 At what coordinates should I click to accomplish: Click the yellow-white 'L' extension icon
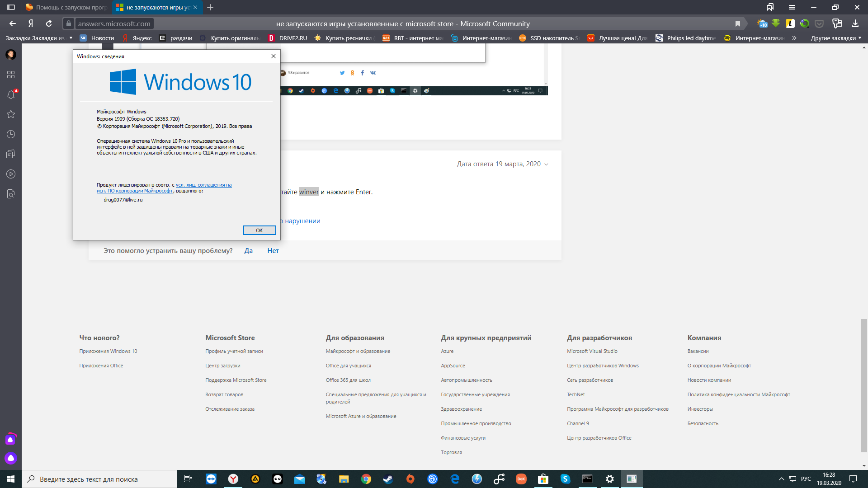tap(790, 23)
